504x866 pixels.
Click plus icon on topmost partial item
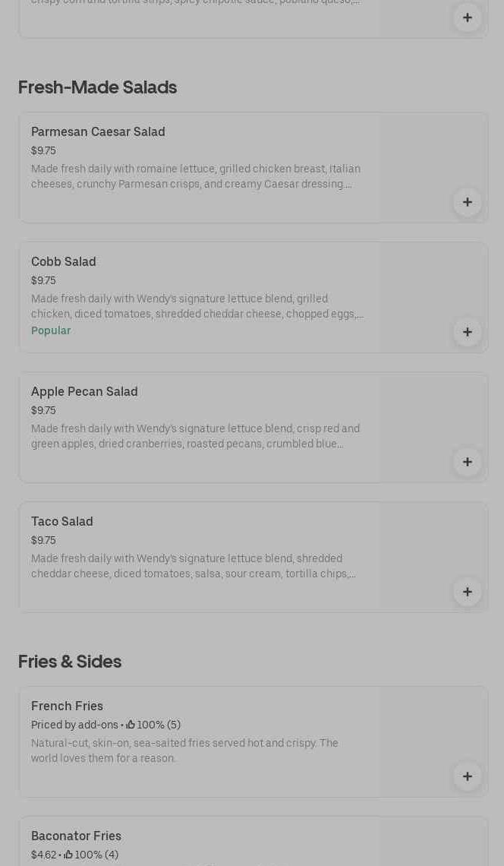click(468, 17)
